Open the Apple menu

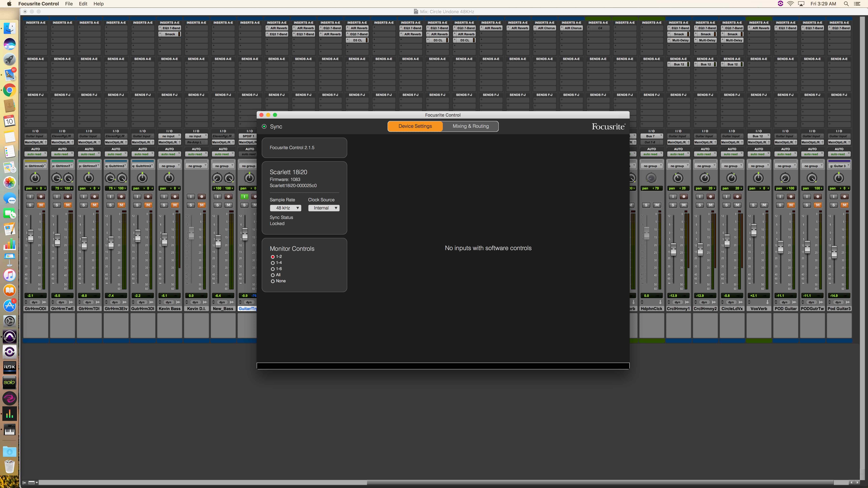(9, 4)
